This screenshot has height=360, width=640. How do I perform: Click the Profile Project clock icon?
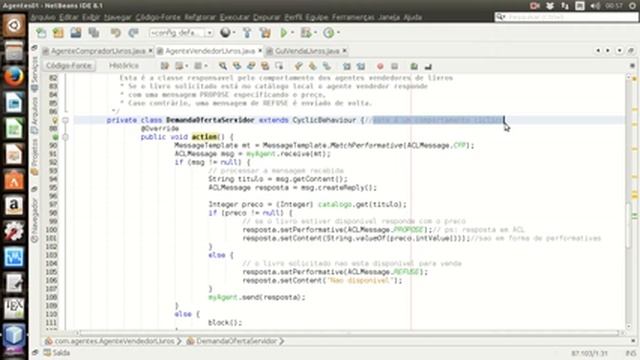tap(328, 33)
